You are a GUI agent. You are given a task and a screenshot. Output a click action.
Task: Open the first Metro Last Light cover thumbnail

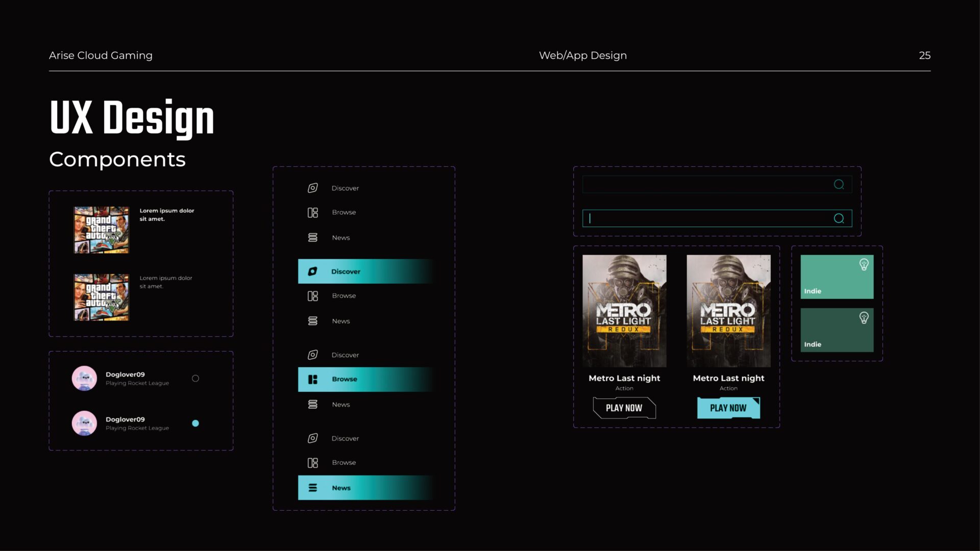pos(624,311)
